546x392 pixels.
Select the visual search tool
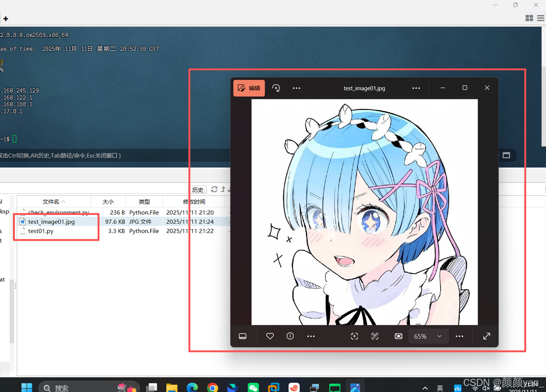point(354,336)
